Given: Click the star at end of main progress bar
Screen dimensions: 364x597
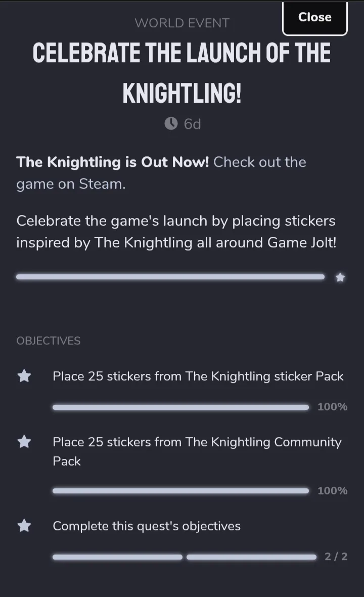Looking at the screenshot, I should point(340,278).
